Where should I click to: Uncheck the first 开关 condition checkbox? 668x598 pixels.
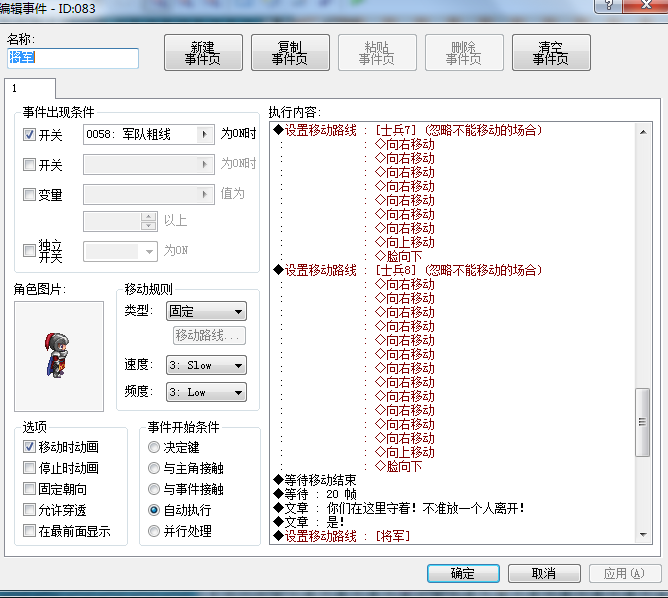[29, 135]
